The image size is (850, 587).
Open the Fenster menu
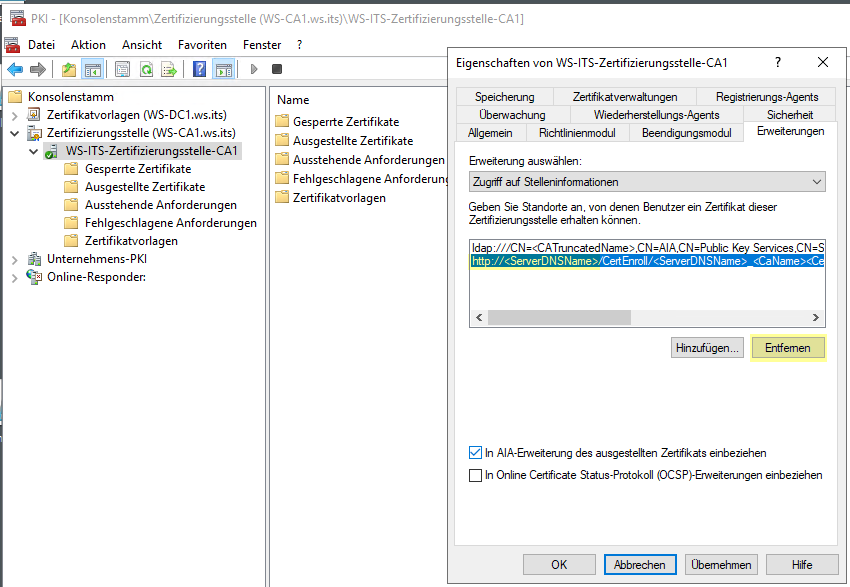pyautogui.click(x=262, y=45)
